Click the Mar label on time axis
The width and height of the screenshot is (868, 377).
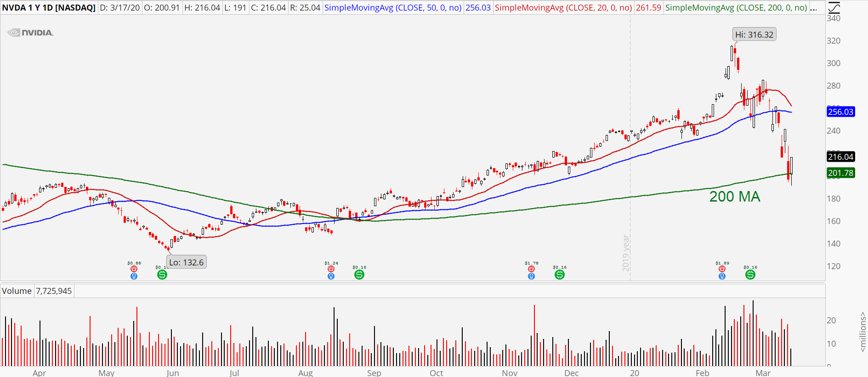pyautogui.click(x=763, y=373)
